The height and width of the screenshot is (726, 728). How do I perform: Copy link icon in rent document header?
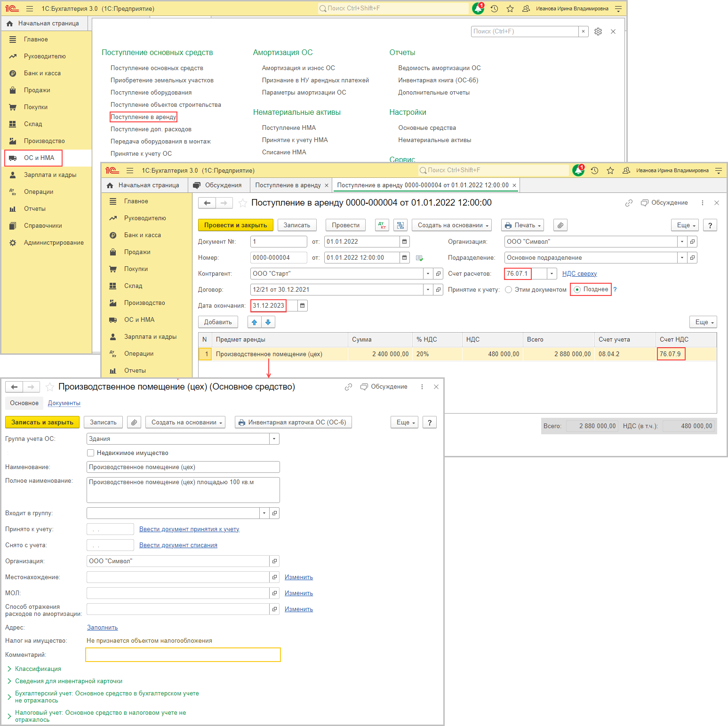[x=629, y=203]
